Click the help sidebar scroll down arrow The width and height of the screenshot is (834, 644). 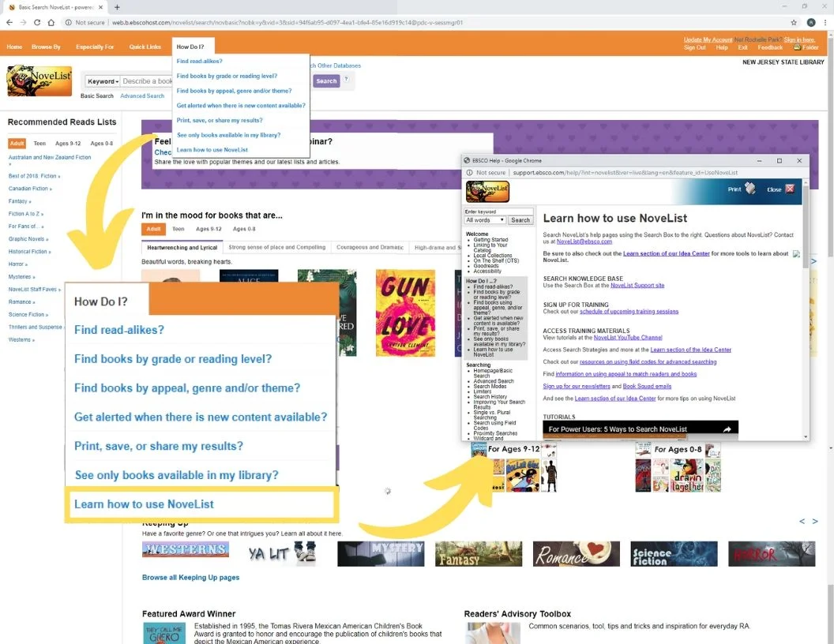[806, 436]
